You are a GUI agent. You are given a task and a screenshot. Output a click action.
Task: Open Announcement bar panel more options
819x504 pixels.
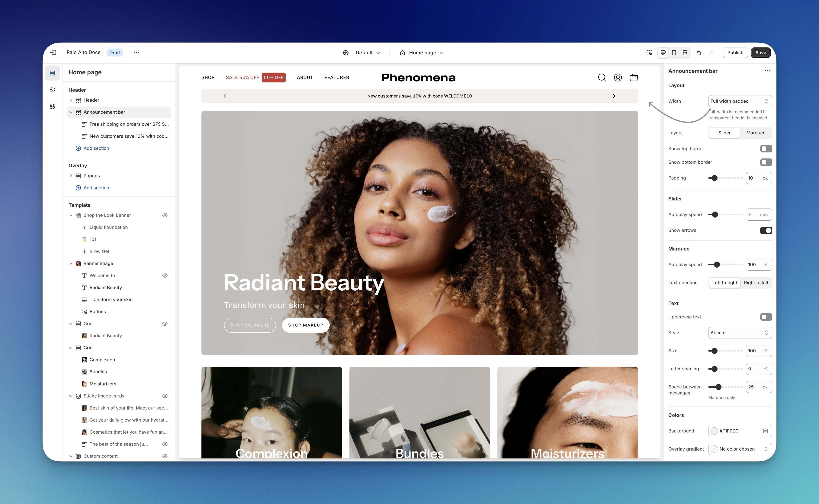click(768, 71)
